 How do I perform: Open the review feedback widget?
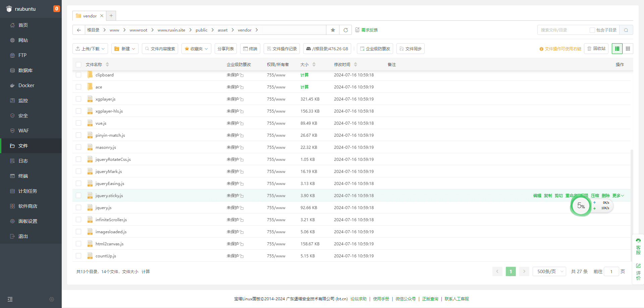(x=638, y=272)
